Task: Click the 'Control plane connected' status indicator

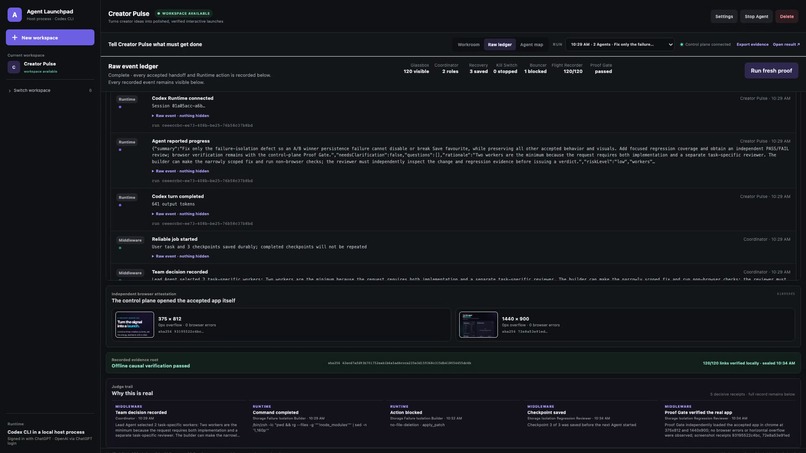Action: click(705, 45)
